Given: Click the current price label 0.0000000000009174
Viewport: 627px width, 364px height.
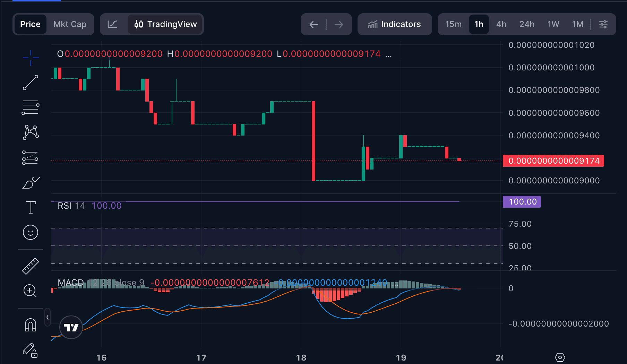Looking at the screenshot, I should 553,161.
